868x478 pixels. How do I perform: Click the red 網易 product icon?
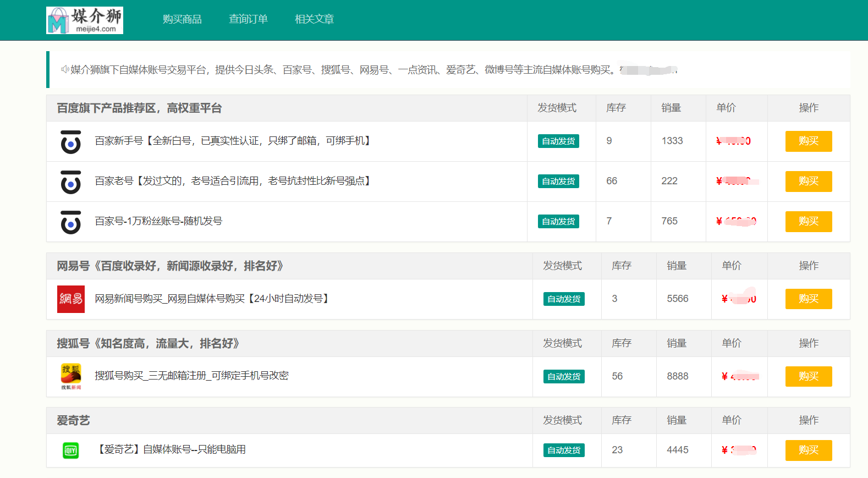tap(71, 299)
